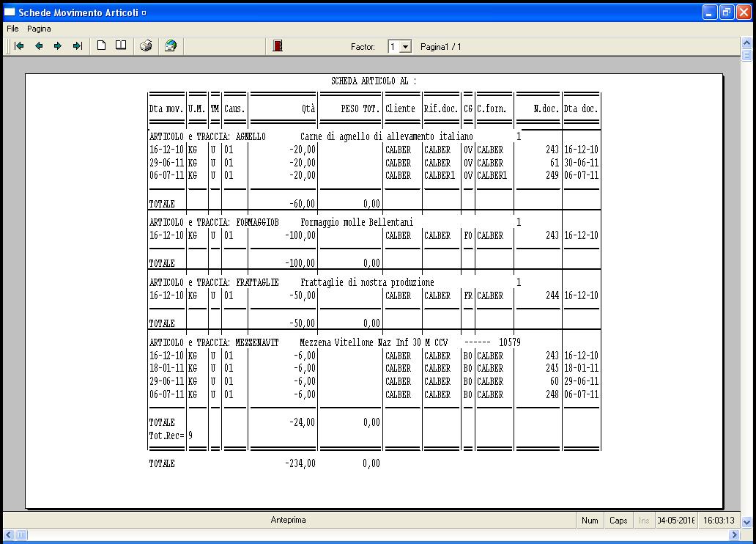
Task: Click the "Dta mov." column header
Action: click(x=166, y=109)
